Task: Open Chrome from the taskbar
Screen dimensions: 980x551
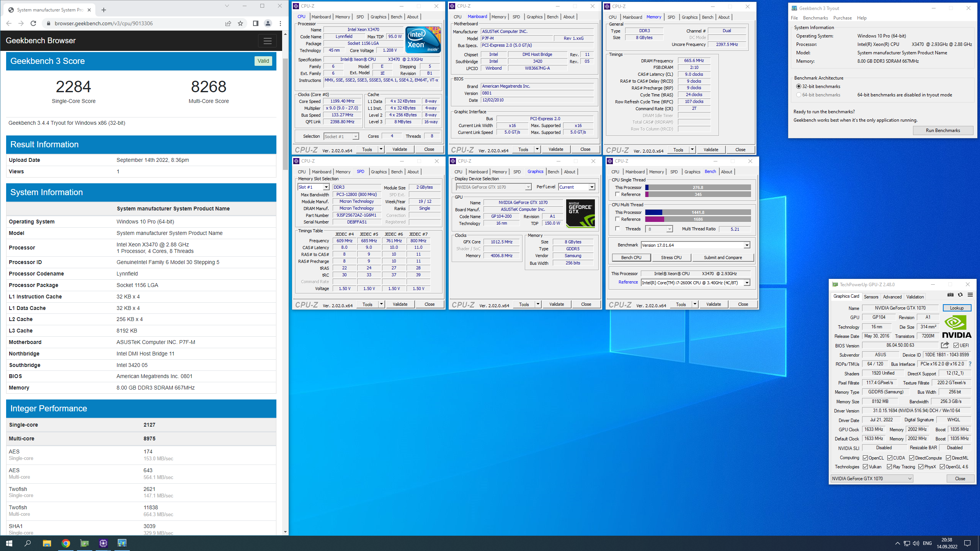Action: [x=66, y=543]
